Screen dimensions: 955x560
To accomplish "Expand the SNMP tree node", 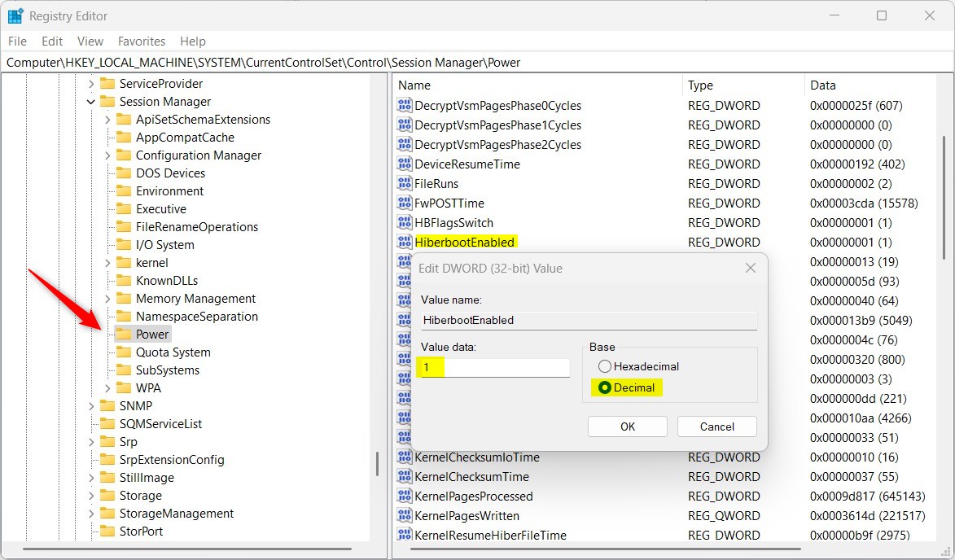I will [x=90, y=405].
